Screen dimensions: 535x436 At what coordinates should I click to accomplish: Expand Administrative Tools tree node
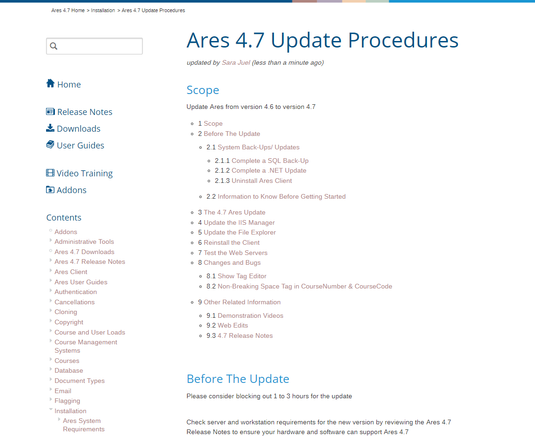50,241
